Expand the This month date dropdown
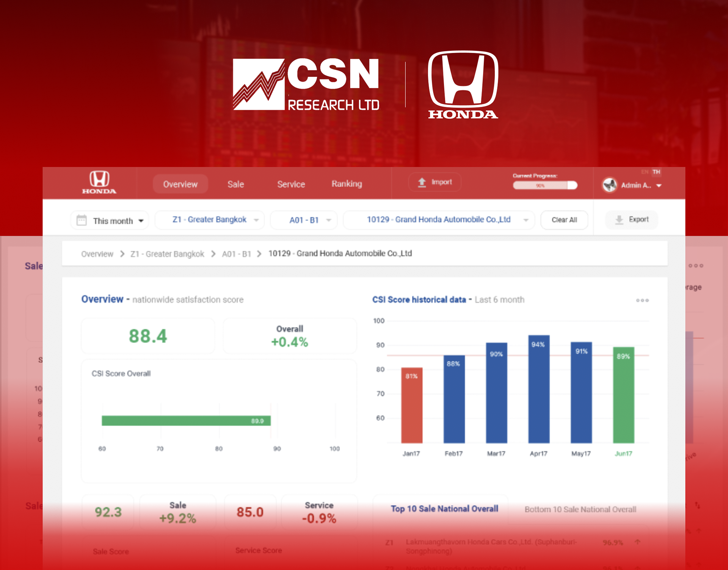The image size is (728, 570). click(x=110, y=220)
